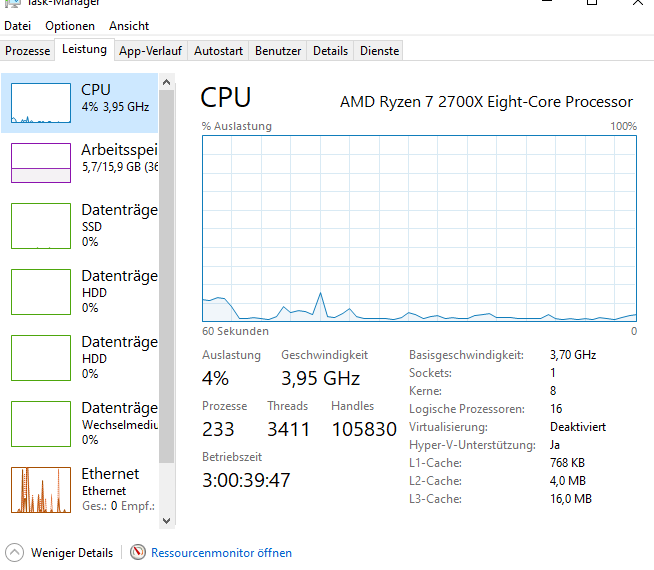This screenshot has width=654, height=570.
Task: Go to the Autostart tab
Action: tap(218, 51)
